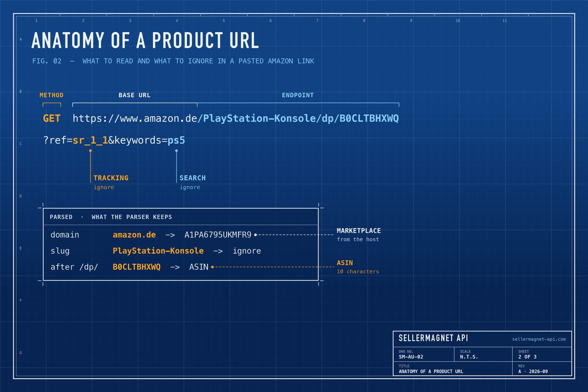Click "ignore" under the TRACKING label
Screen dimensions: 588x392
104,187
